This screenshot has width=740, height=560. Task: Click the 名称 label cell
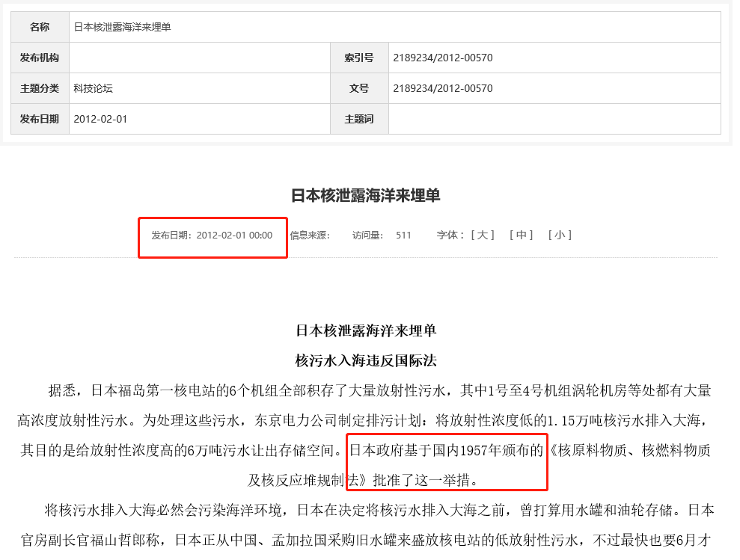[40, 27]
